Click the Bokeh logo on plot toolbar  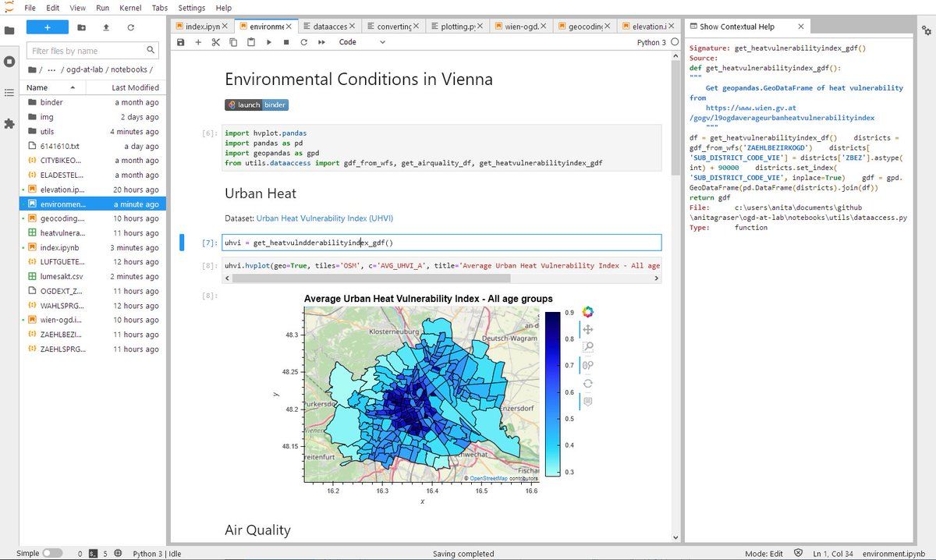tap(588, 312)
